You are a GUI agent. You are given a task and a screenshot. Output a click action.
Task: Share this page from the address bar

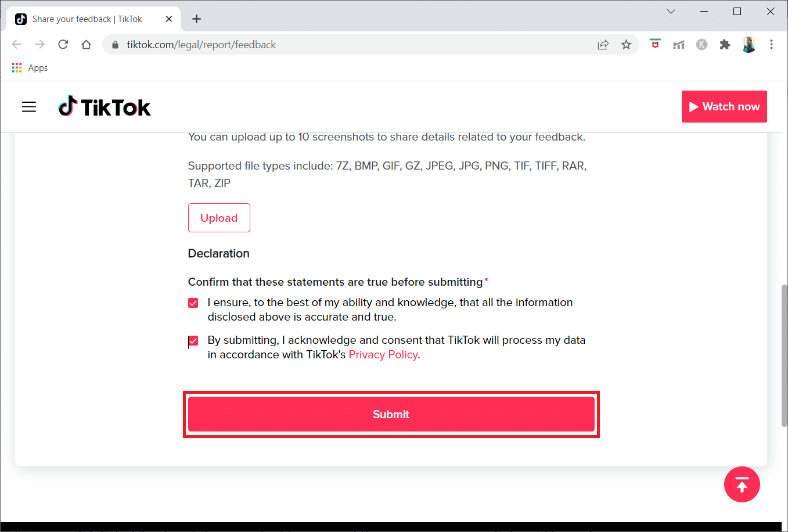[603, 45]
